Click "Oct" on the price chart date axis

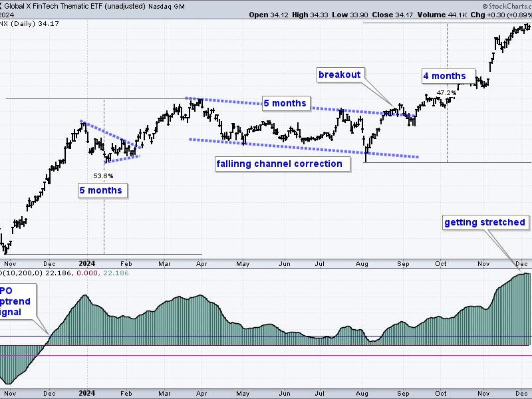(441, 263)
